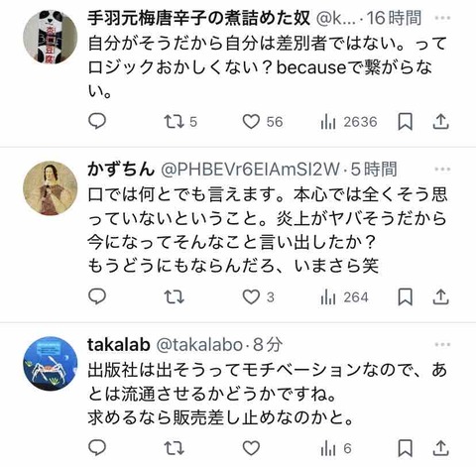Share かずちん's tweet
The height and width of the screenshot is (467, 476).
440,296
